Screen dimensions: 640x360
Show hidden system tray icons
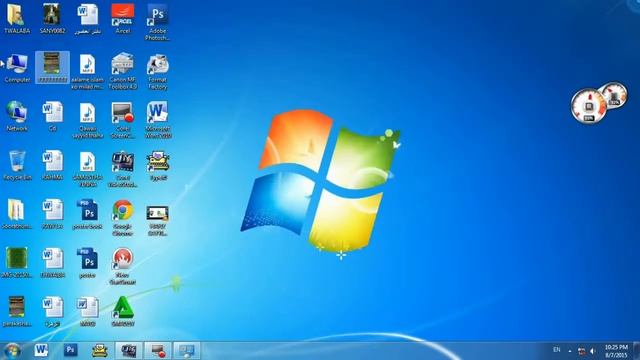pos(570,351)
